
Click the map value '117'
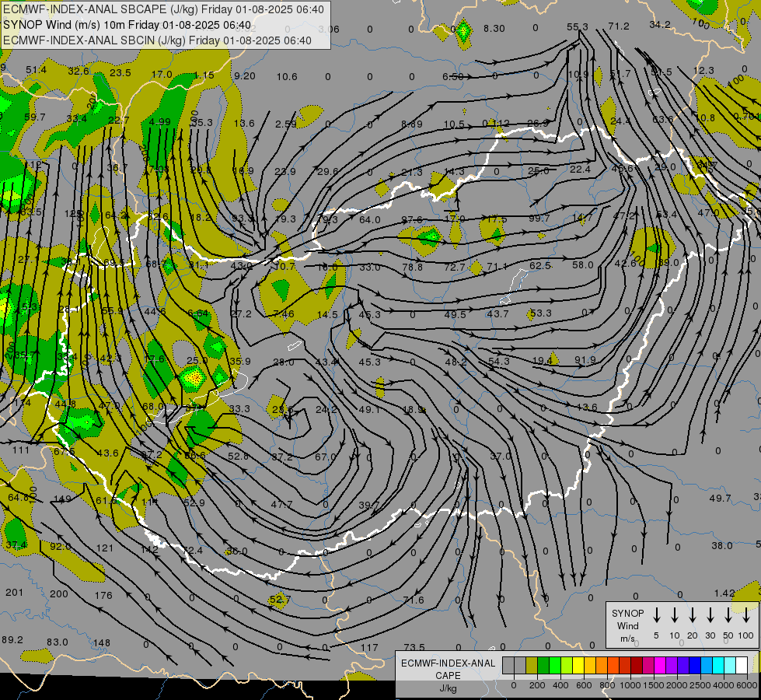pyautogui.click(x=369, y=647)
